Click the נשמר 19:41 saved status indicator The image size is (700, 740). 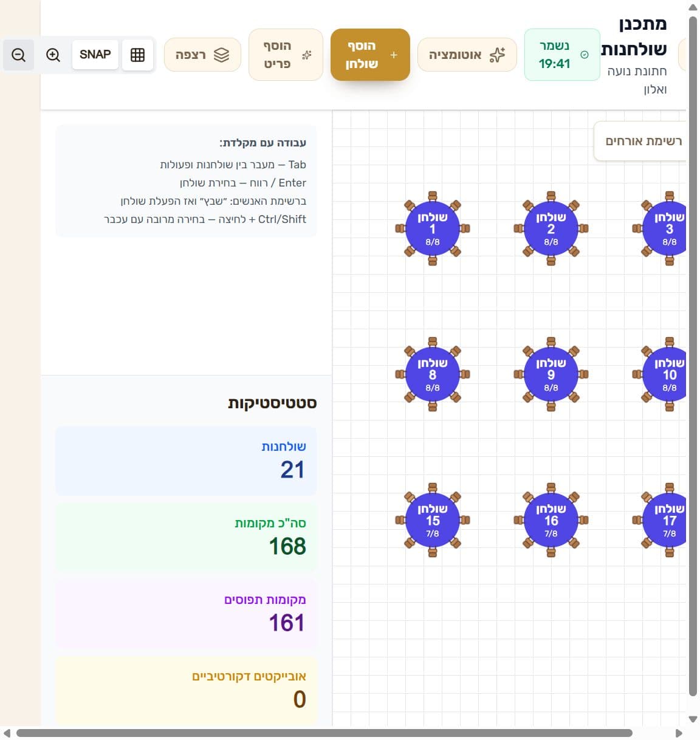(562, 55)
